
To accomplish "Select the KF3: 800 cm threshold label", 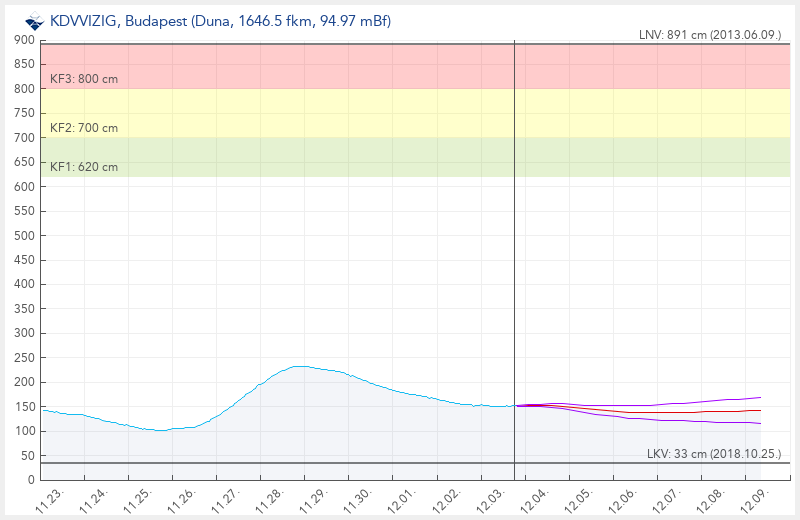I will tap(84, 78).
